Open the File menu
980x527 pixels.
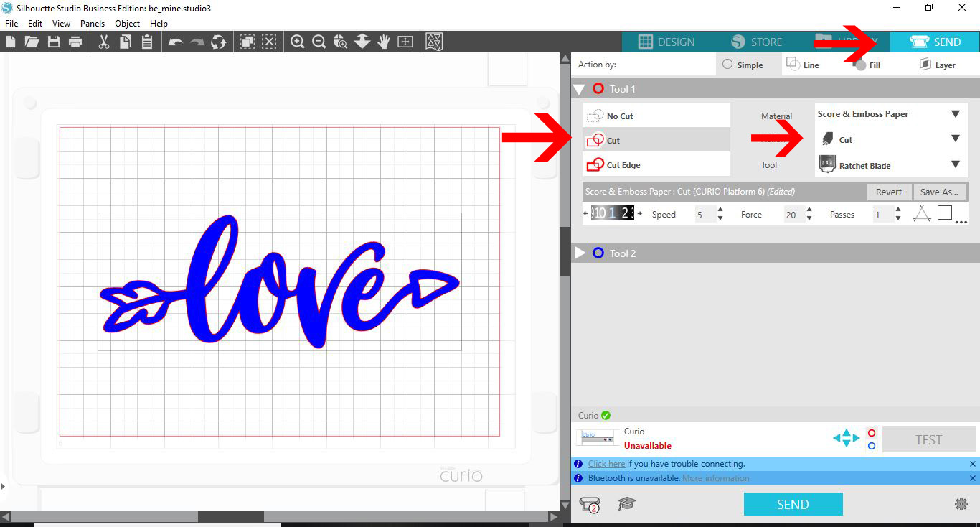(11, 23)
